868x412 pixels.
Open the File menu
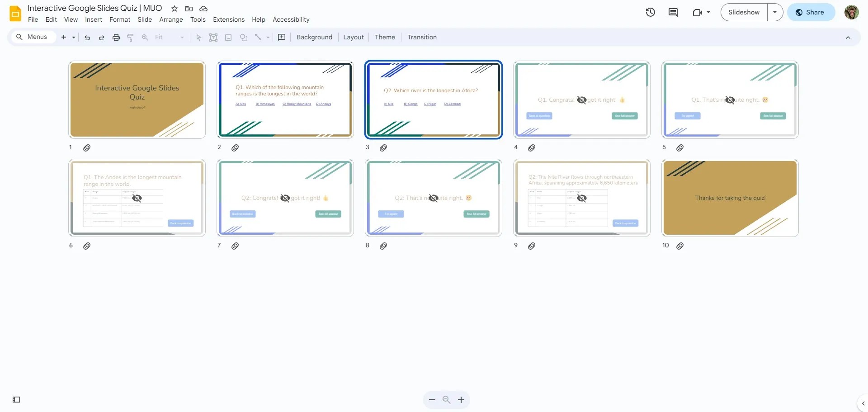[33, 19]
